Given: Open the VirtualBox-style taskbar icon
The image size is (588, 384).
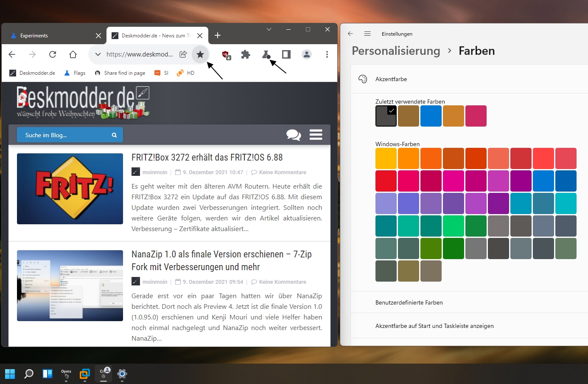Looking at the screenshot, I should pyautogui.click(x=85, y=374).
